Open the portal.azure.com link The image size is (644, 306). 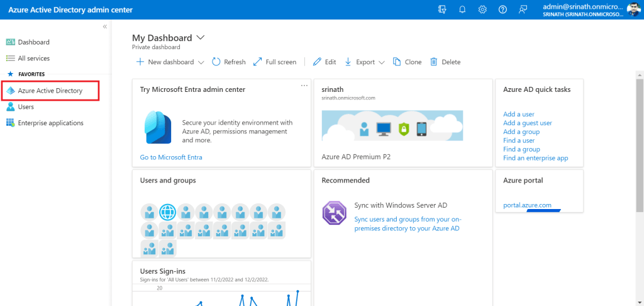[527, 205]
